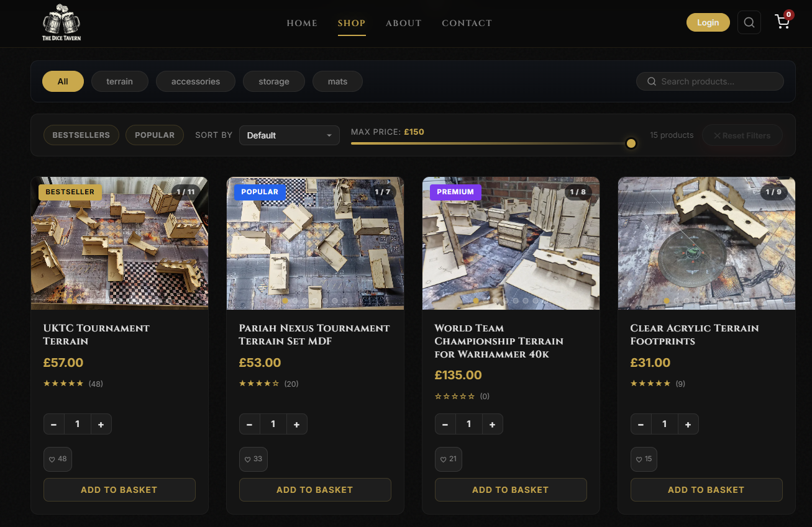Click the Login button
This screenshot has height=527, width=812.
pyautogui.click(x=708, y=22)
